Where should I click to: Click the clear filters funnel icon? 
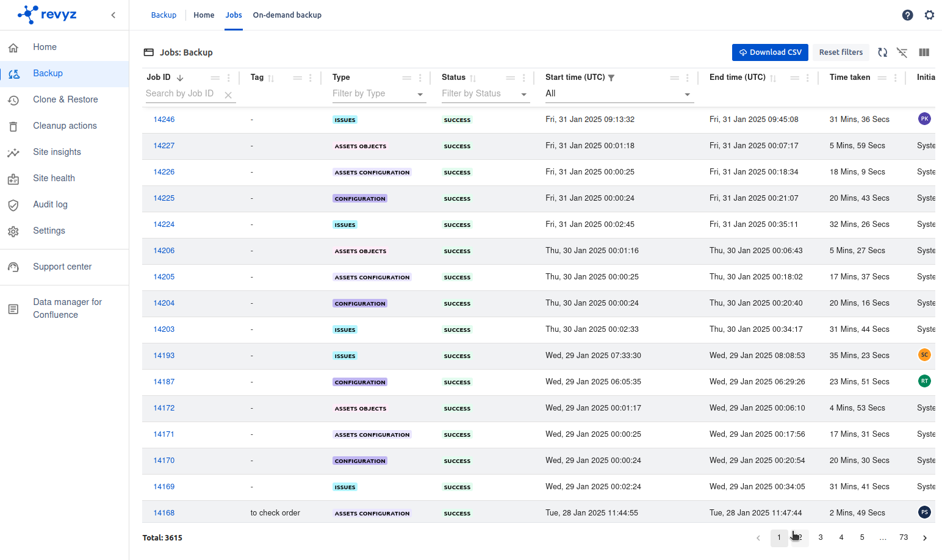pos(902,52)
